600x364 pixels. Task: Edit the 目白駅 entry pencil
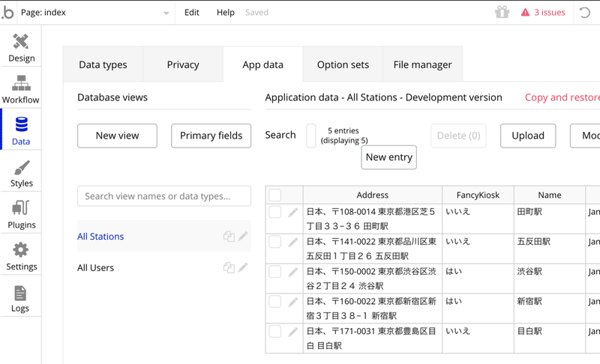coord(292,332)
